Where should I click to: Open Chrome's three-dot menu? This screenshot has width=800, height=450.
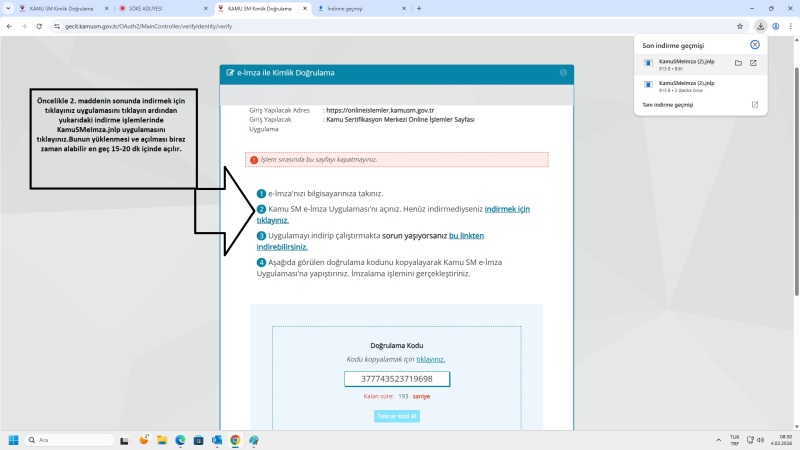(790, 26)
